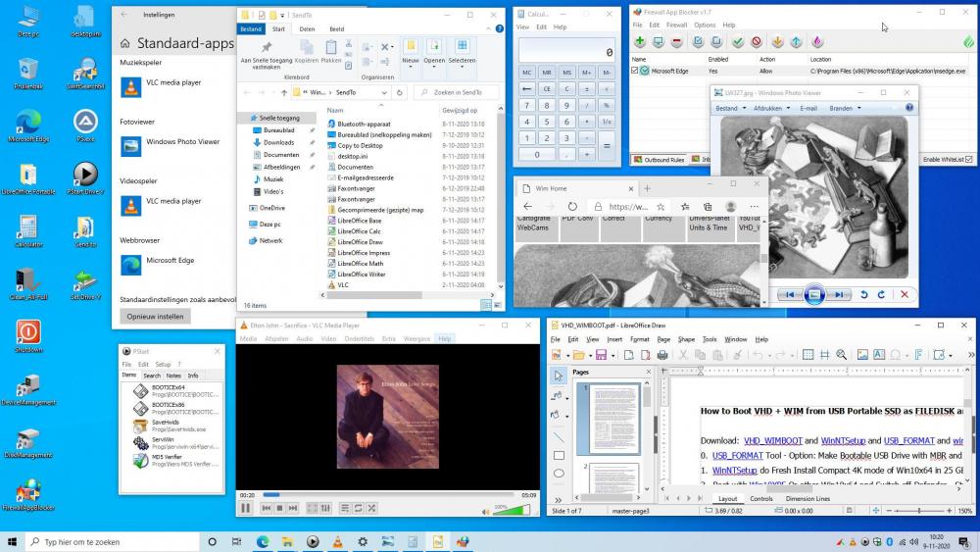Toggle shuffle (random) in VLC Media Player

click(x=373, y=508)
